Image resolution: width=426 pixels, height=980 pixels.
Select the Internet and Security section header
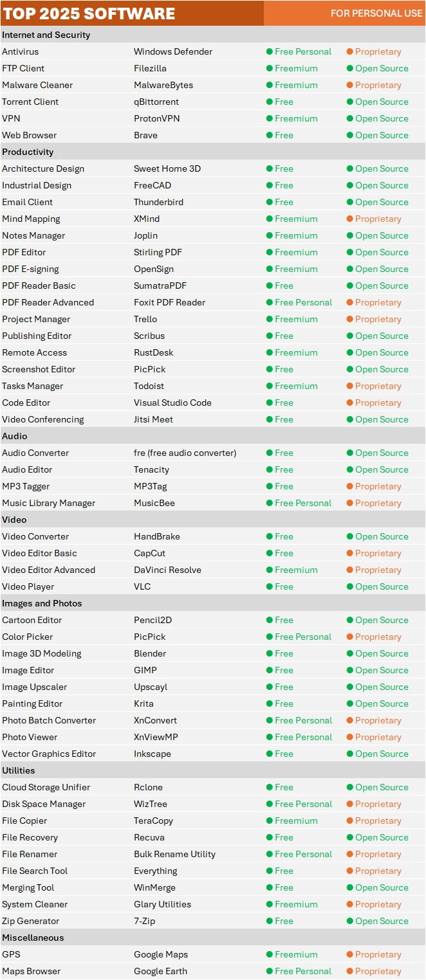tap(46, 35)
